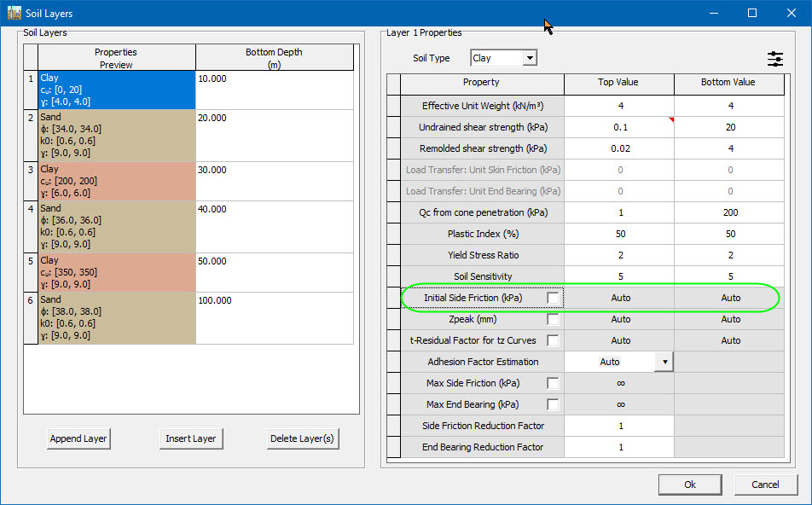Image resolution: width=812 pixels, height=505 pixels.
Task: Edit Qc from cone penetration bottom value 200
Action: pyautogui.click(x=729, y=212)
